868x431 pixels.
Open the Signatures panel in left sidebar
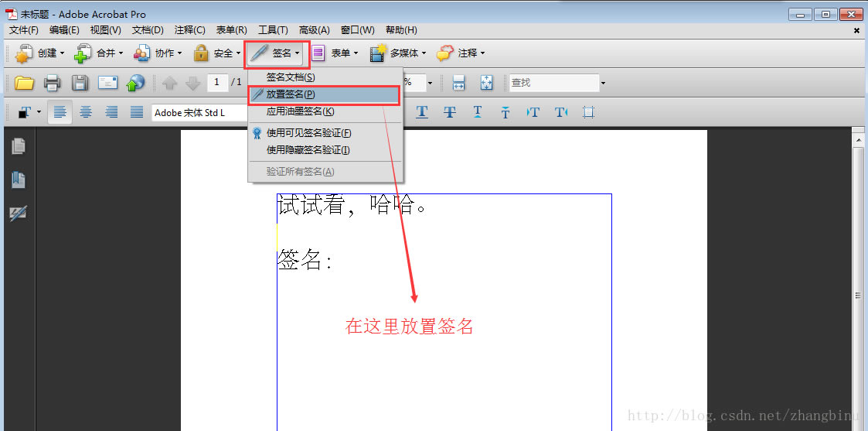(x=19, y=214)
